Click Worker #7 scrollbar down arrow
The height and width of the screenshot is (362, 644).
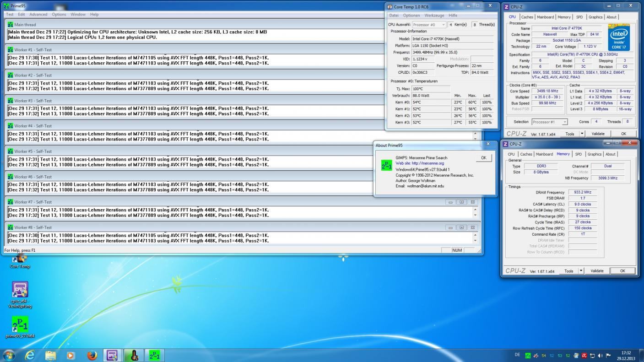(x=475, y=215)
